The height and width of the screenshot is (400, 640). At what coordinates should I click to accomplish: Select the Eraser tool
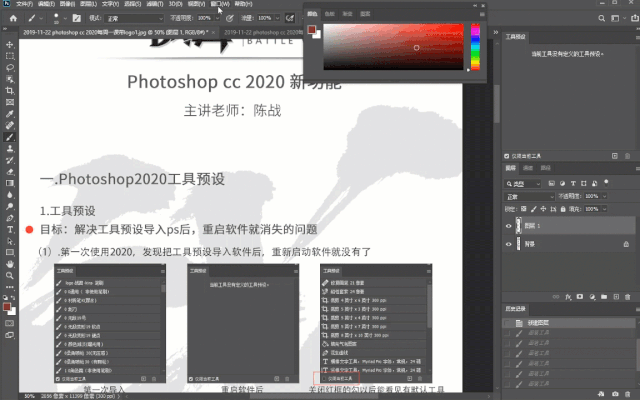coord(10,172)
